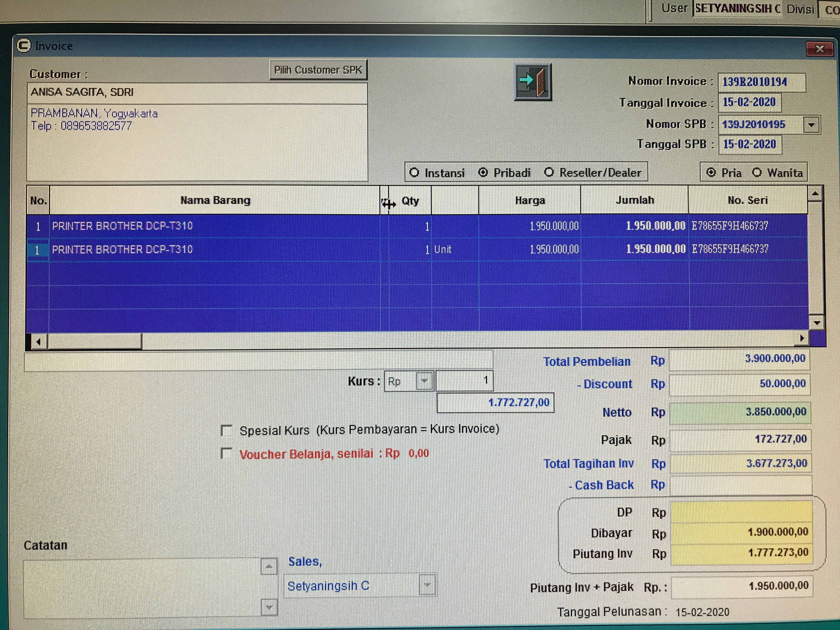Screen dimensions: 840x630
Task: Expand the Kurs currency dropdown
Action: (x=424, y=381)
